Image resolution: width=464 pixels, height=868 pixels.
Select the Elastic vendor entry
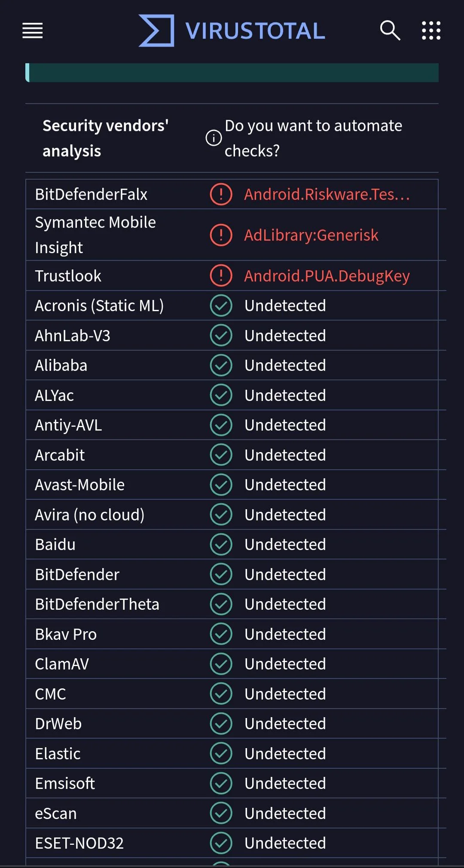coord(57,753)
